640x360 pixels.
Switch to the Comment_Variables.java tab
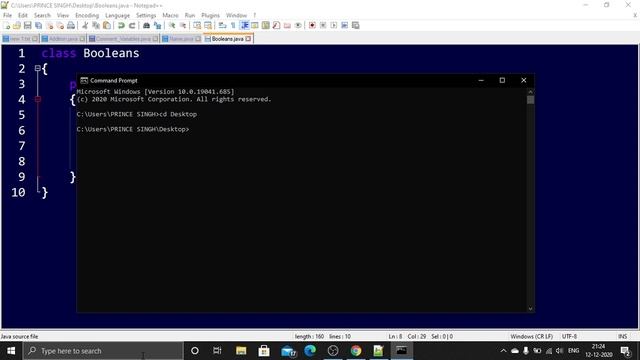click(x=123, y=39)
